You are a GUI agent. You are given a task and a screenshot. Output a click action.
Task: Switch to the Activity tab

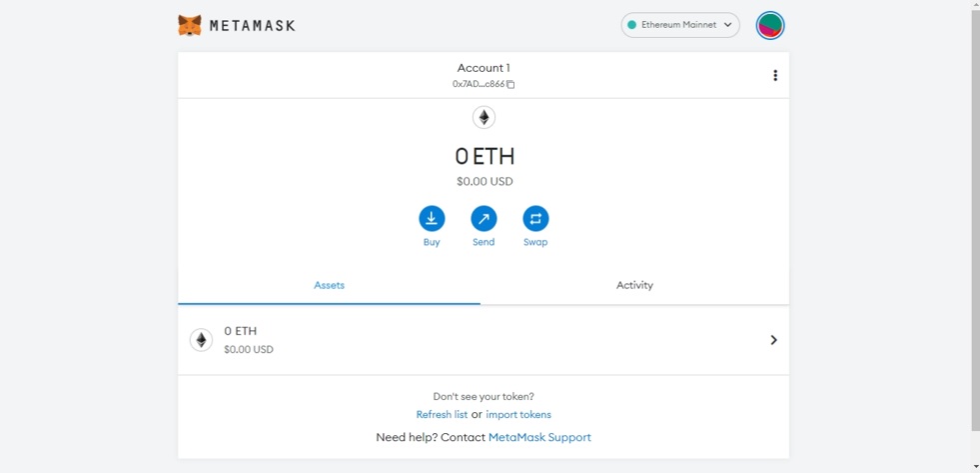634,285
